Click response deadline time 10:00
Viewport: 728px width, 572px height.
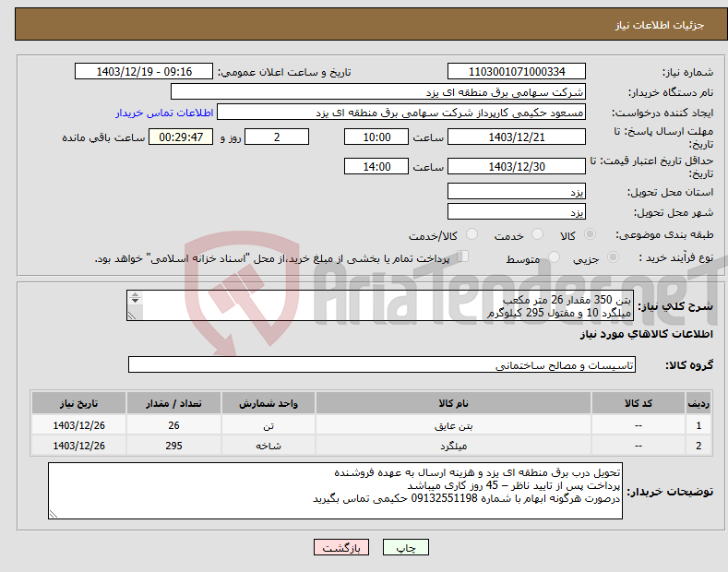tap(376, 137)
